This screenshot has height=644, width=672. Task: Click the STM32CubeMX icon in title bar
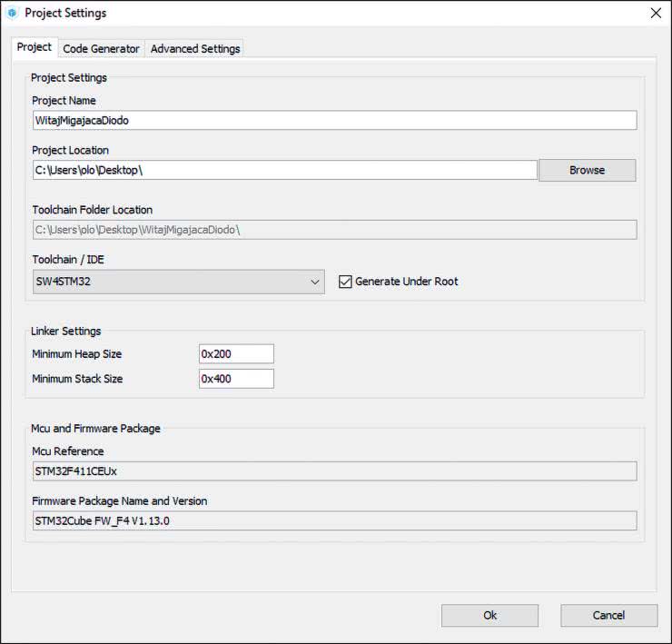(x=12, y=13)
